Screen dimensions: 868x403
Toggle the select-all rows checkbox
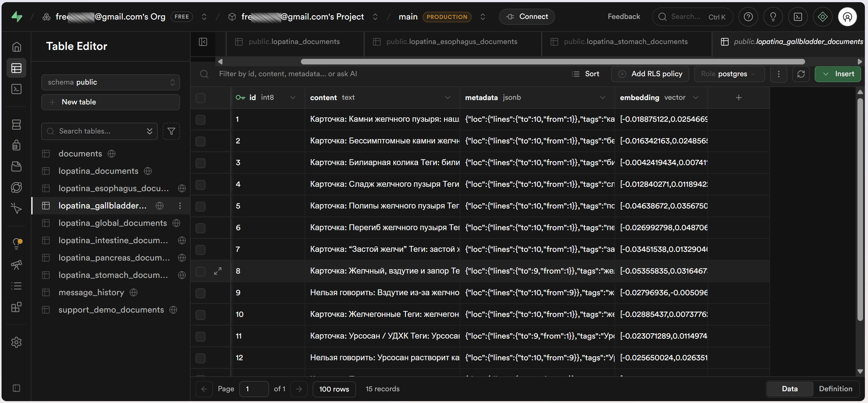[200, 98]
